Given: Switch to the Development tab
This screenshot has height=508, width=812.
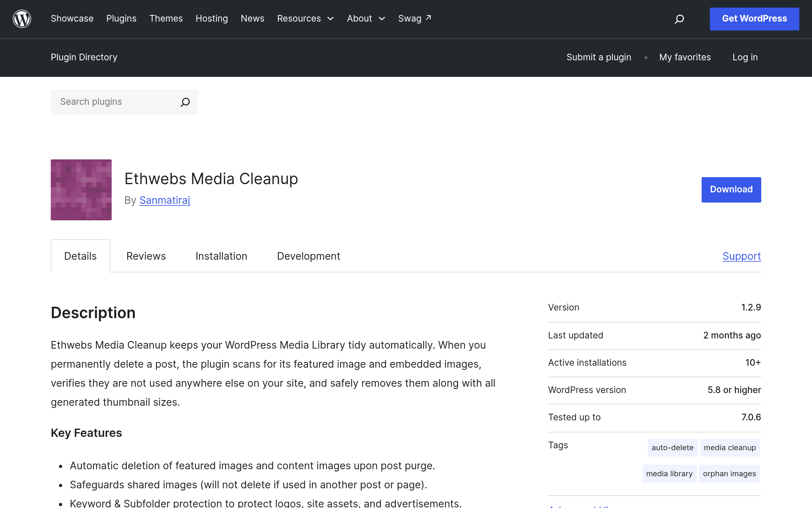Looking at the screenshot, I should coord(308,256).
